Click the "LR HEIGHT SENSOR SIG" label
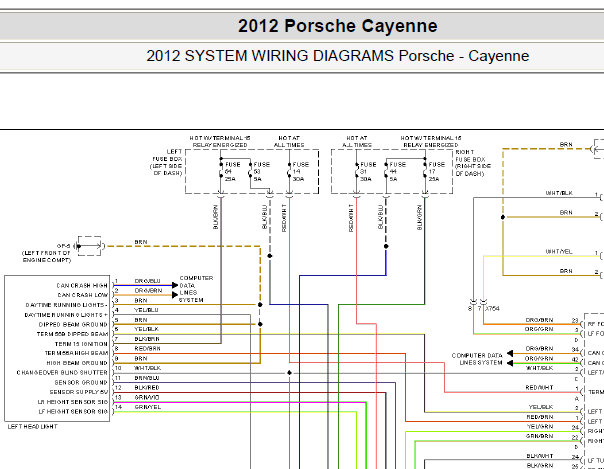 [x=73, y=402]
